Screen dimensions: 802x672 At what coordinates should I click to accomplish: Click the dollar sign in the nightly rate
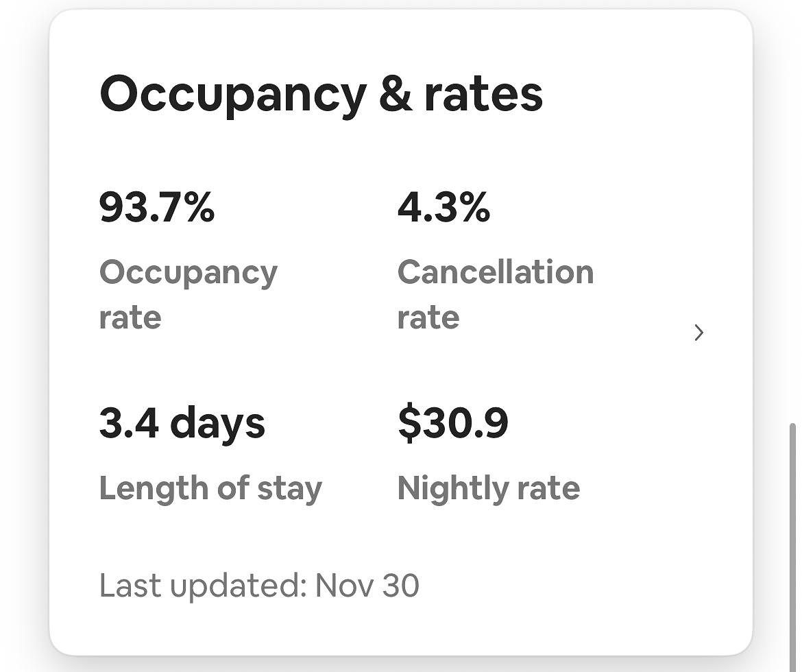408,424
